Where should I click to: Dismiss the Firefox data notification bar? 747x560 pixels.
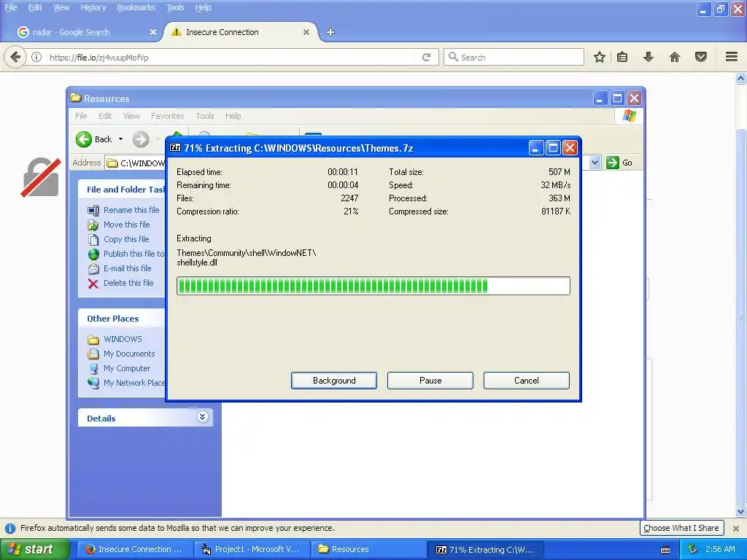point(736,528)
